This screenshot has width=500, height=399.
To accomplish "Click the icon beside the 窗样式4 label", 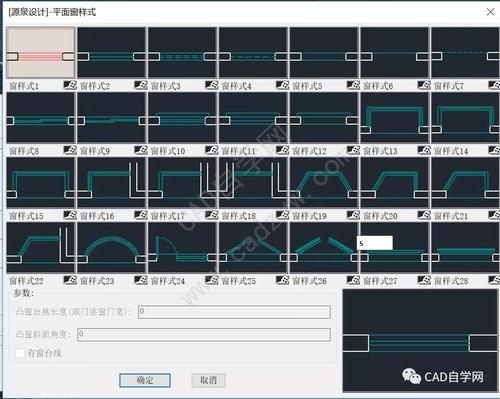I will click(x=283, y=85).
